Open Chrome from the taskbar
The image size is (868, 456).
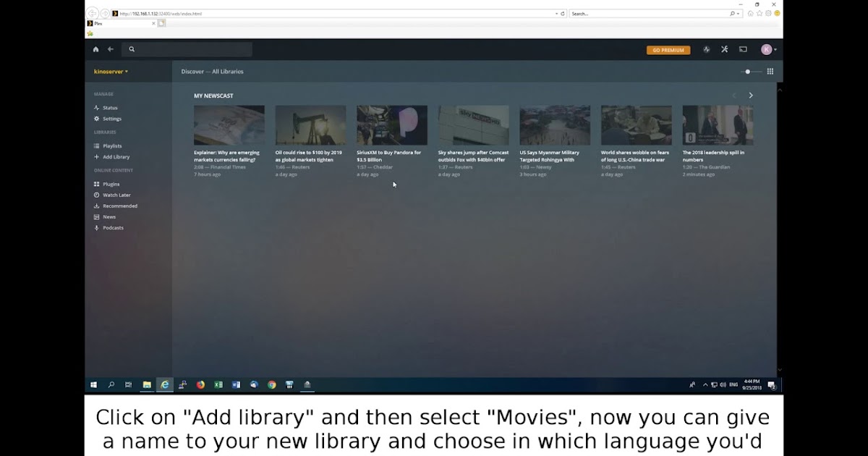tap(272, 385)
